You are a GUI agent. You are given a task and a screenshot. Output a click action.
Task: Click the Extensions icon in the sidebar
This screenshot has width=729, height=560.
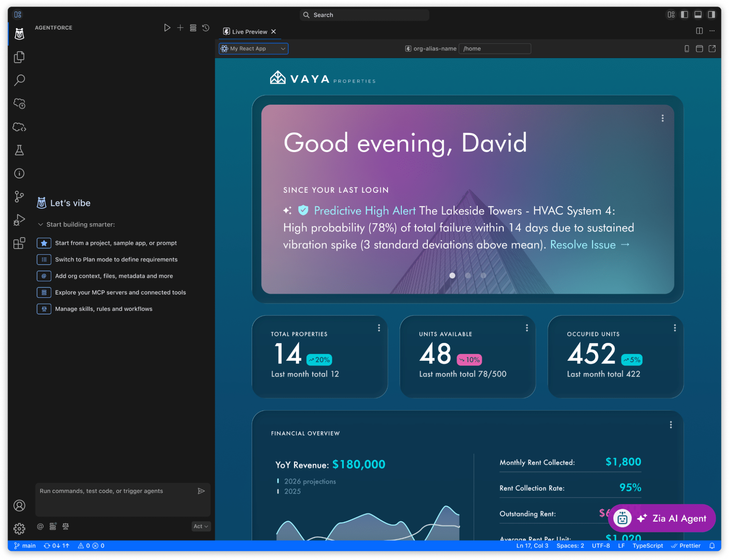tap(19, 243)
